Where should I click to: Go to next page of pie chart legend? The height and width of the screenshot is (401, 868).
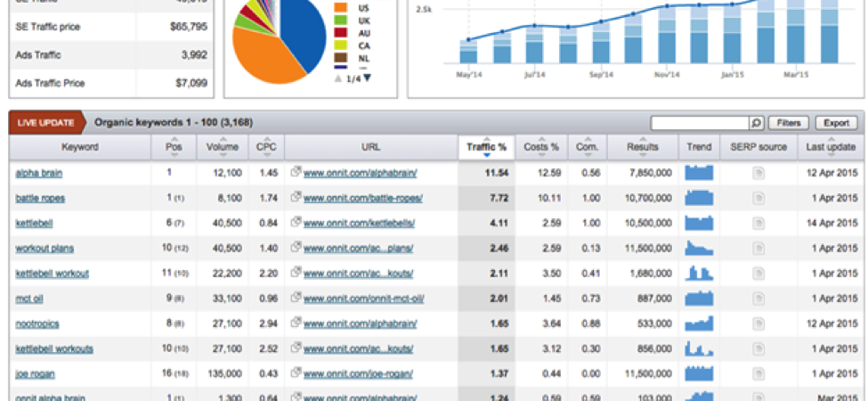click(367, 78)
